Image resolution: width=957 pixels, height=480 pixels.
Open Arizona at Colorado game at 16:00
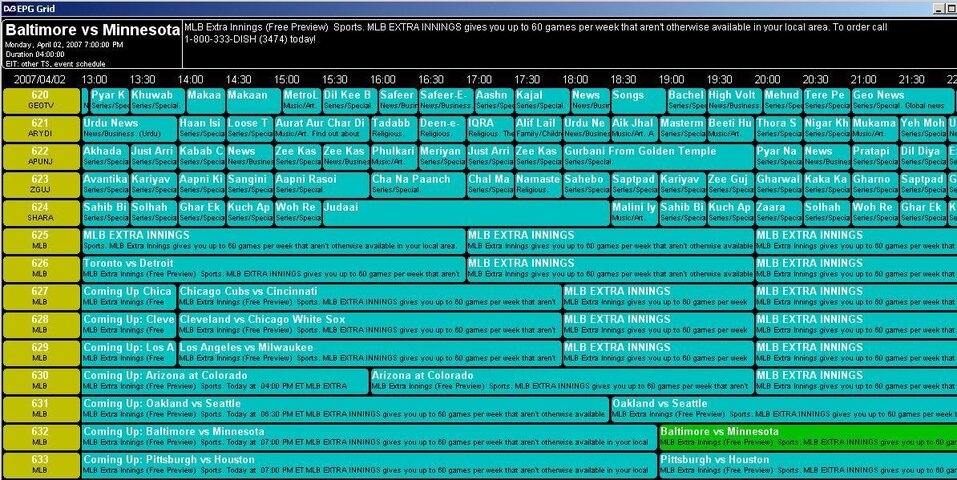pos(562,382)
